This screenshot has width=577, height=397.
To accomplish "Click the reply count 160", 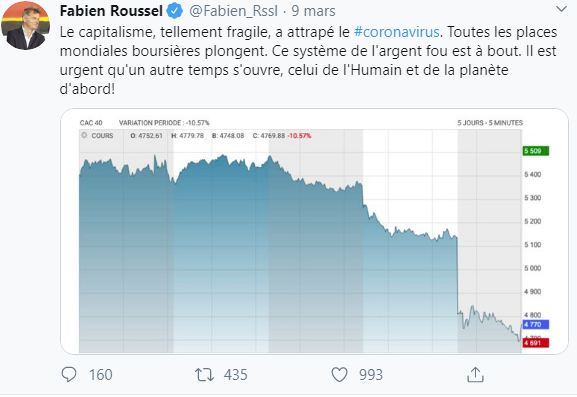I will (x=100, y=375).
